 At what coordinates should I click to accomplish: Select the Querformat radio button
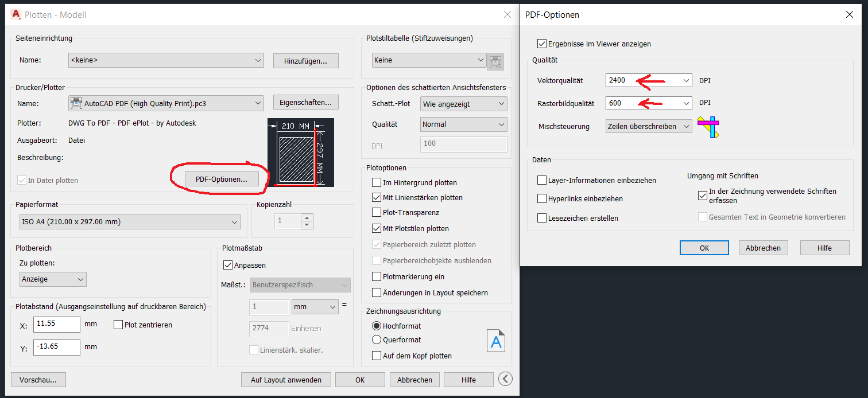tap(378, 340)
